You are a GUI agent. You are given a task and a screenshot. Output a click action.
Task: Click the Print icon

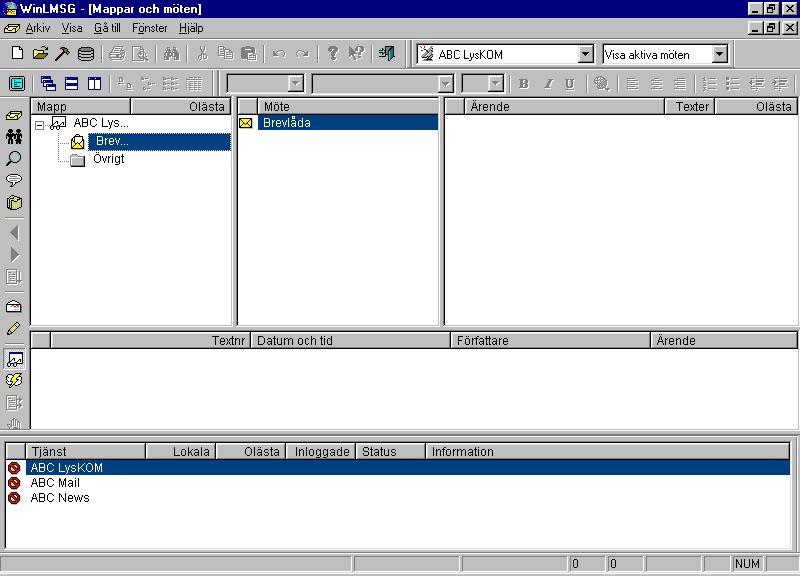[x=117, y=54]
